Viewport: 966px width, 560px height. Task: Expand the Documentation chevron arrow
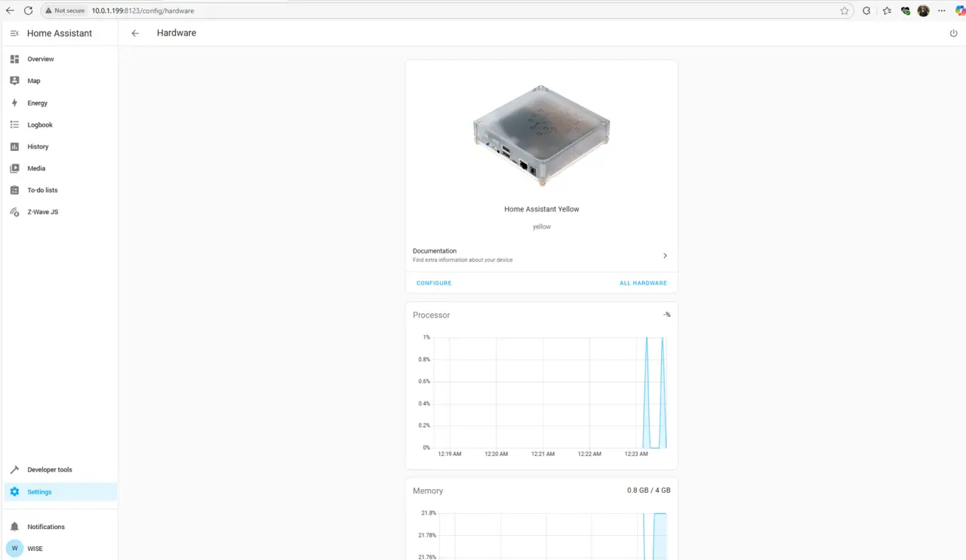[665, 256]
